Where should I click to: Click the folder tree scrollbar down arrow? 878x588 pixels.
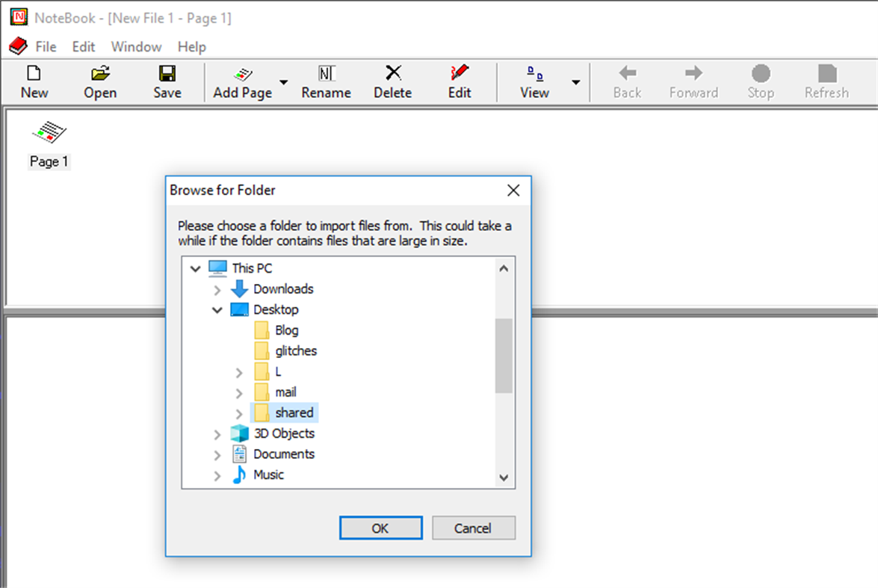click(504, 477)
